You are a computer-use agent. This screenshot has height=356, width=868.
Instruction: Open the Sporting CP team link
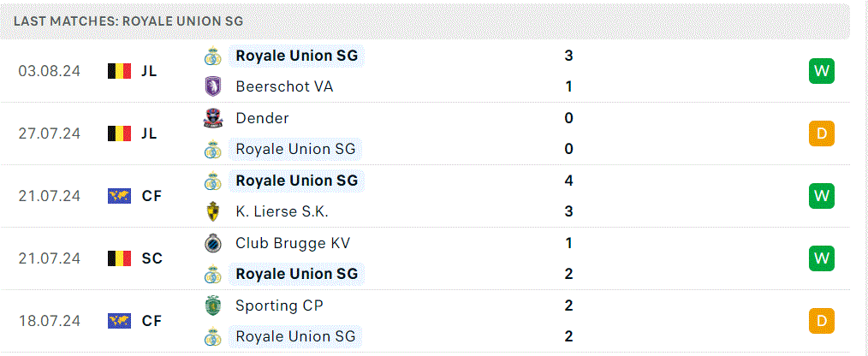(x=280, y=306)
